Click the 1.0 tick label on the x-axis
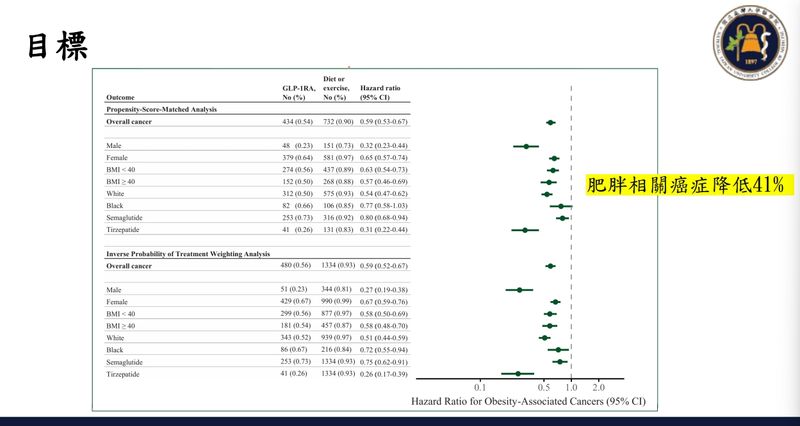Screen dimensions: 800x426 (x=571, y=388)
